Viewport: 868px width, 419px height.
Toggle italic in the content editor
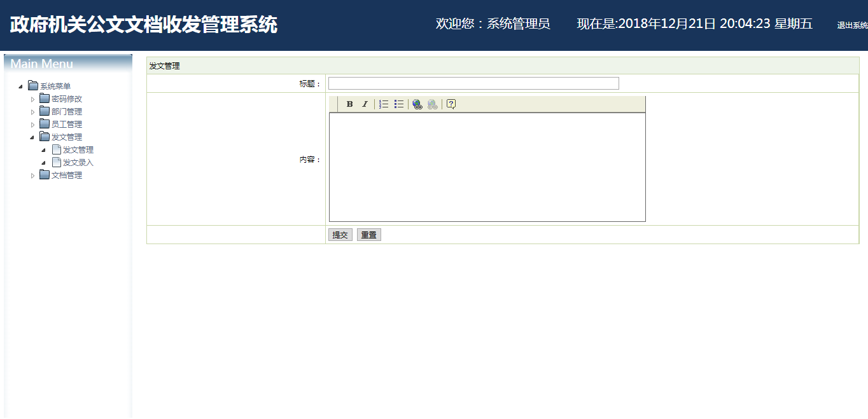pyautogui.click(x=365, y=104)
